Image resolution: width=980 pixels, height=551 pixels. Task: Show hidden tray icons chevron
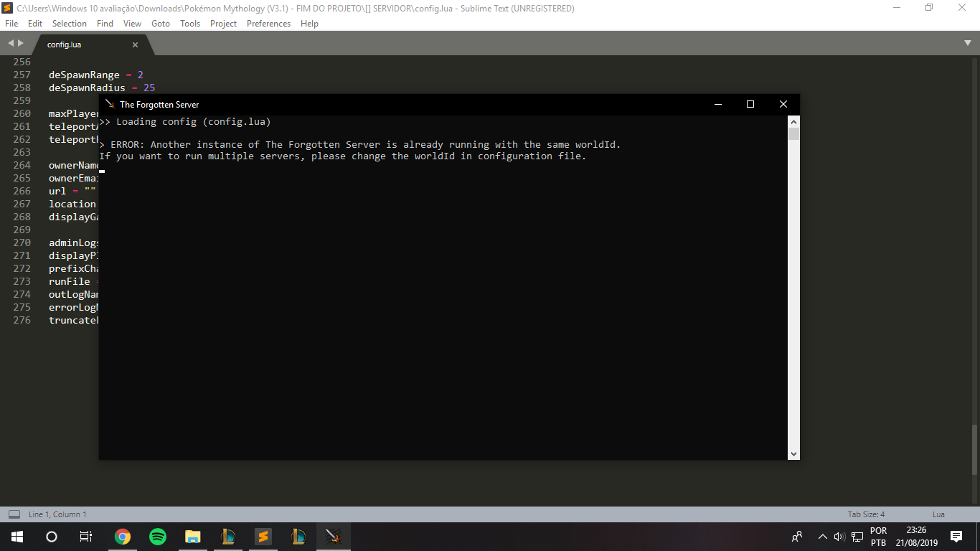coord(822,537)
